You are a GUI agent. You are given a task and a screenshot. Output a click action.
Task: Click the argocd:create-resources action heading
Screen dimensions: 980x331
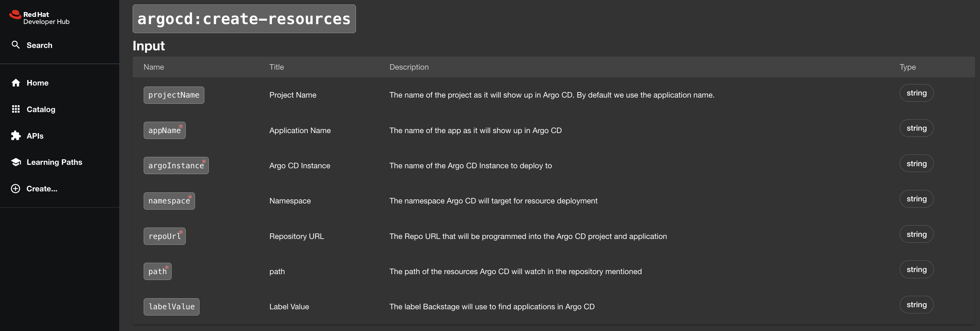(244, 19)
